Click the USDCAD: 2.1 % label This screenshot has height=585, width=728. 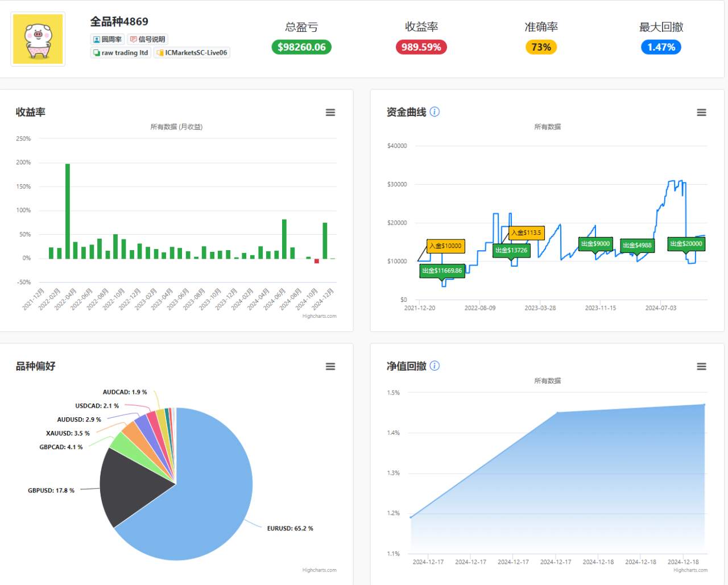tap(97, 406)
